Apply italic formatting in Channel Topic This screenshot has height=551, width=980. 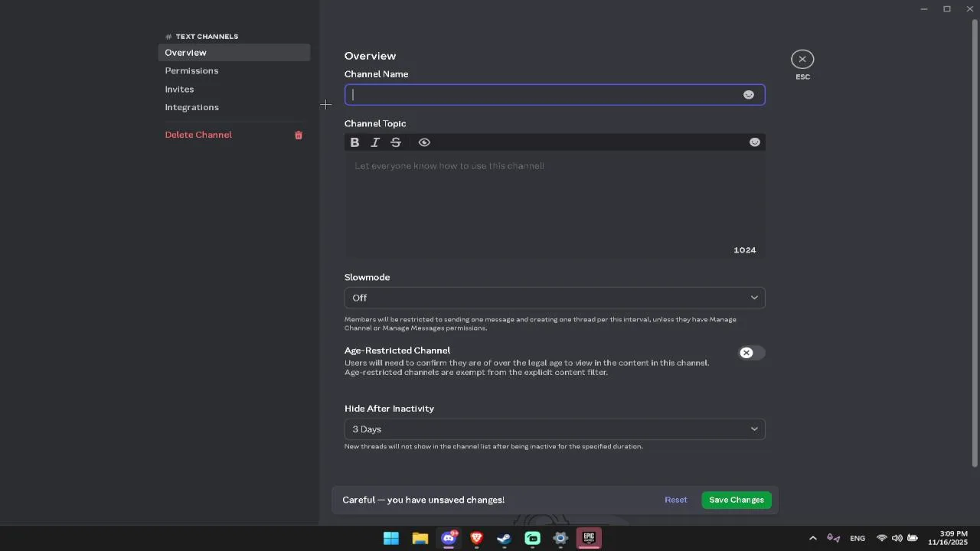375,142
